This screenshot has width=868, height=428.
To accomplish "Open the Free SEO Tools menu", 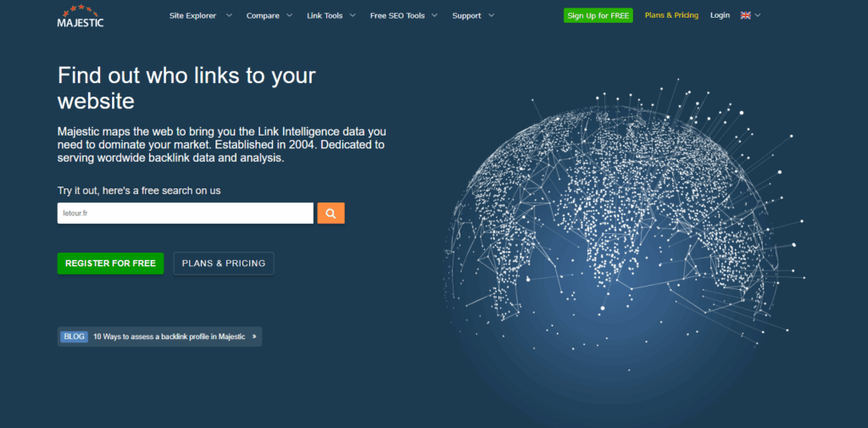I will [398, 15].
